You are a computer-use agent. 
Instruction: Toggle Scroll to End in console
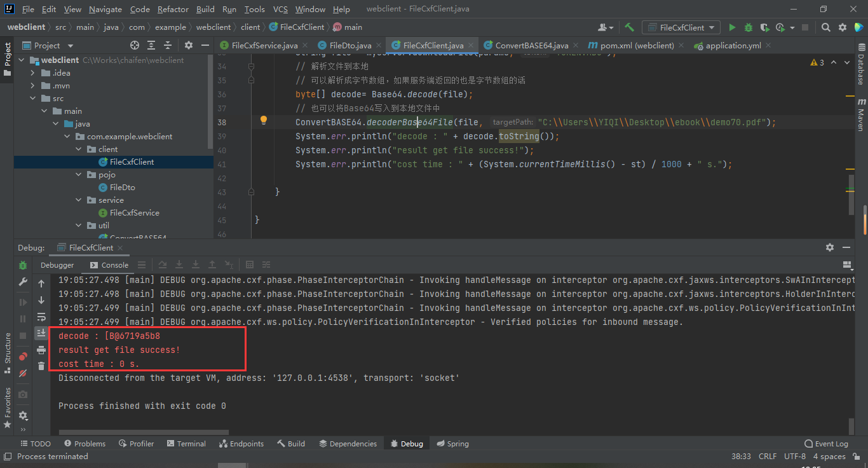click(x=41, y=333)
